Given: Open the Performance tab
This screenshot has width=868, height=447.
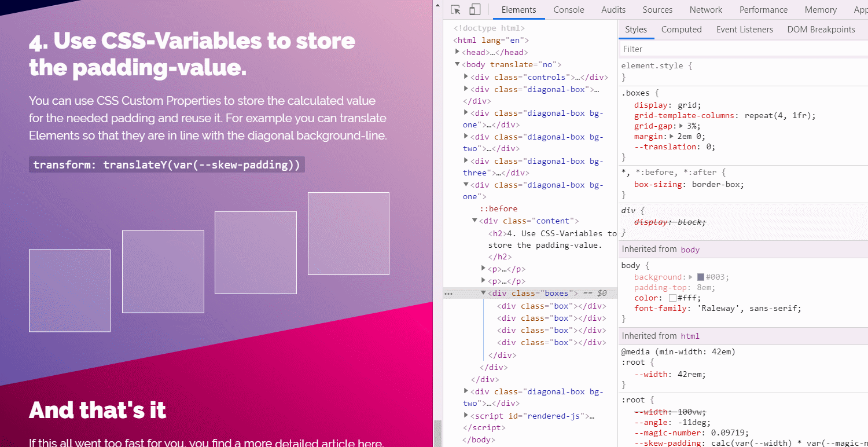Looking at the screenshot, I should 763,10.
